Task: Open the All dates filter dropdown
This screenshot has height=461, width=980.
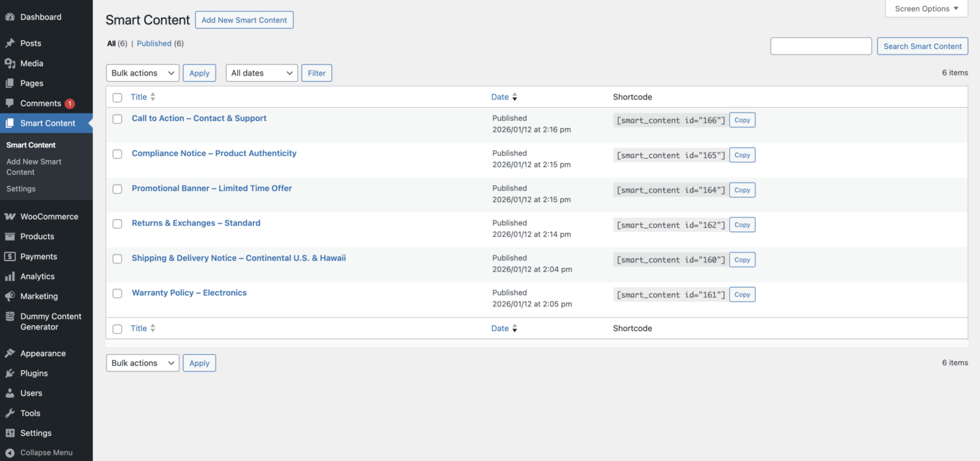Action: tap(261, 72)
